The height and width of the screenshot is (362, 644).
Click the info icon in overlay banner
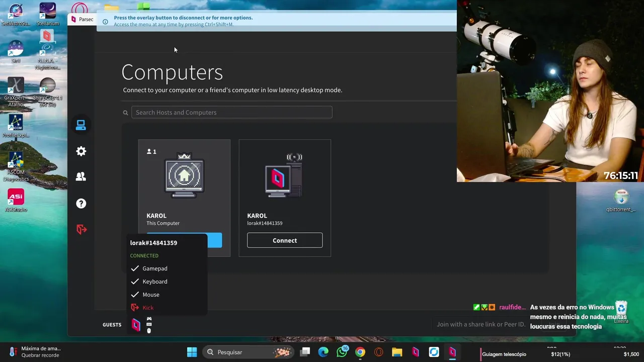105,22
